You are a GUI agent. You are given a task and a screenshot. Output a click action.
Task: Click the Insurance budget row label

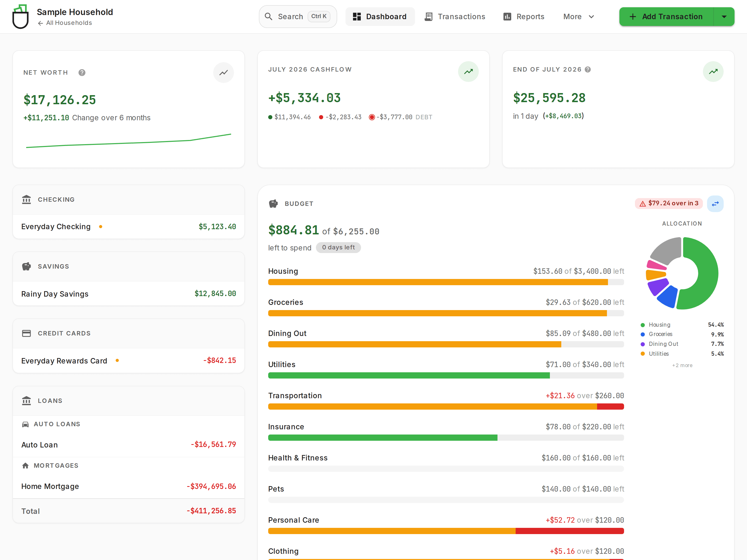coord(286,427)
